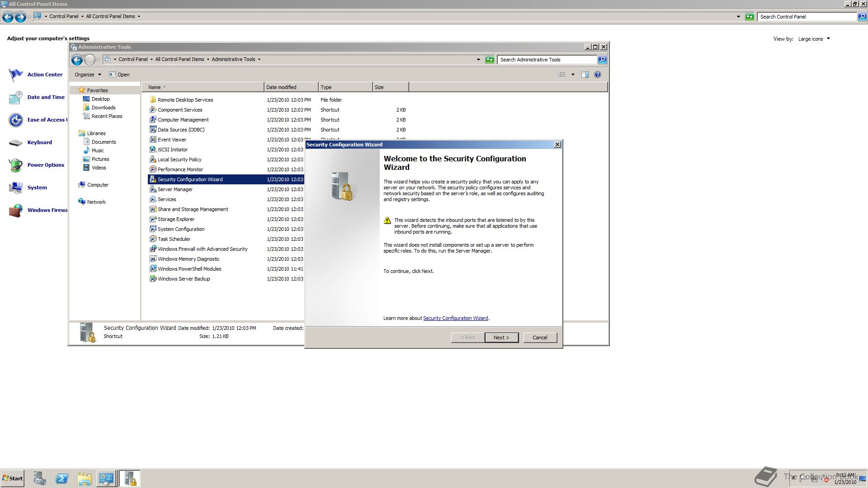Open the Action Center icon

click(16, 75)
